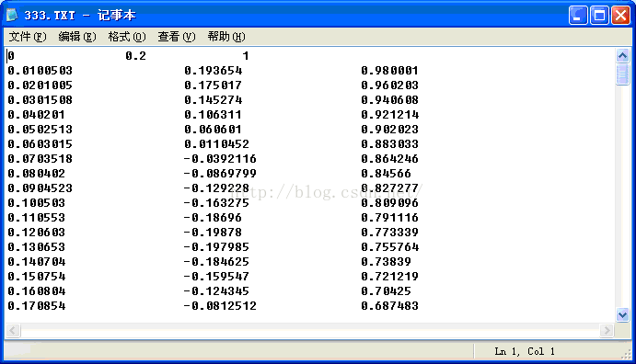Maximize the 333.TXT Notepad window
This screenshot has width=636, height=364.
click(599, 16)
